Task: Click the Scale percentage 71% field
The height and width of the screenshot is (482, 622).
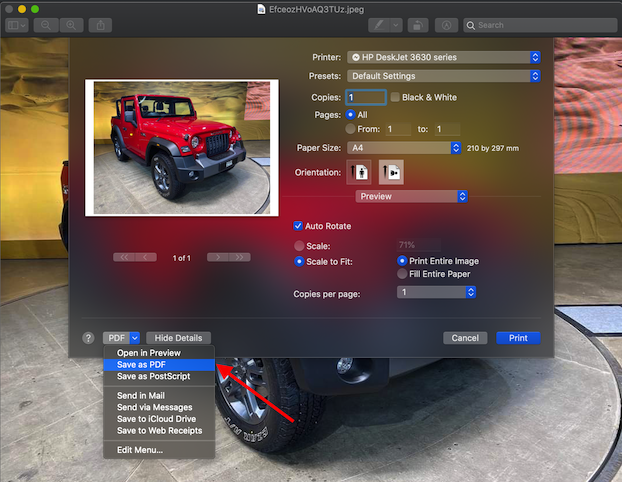Action: coord(419,245)
